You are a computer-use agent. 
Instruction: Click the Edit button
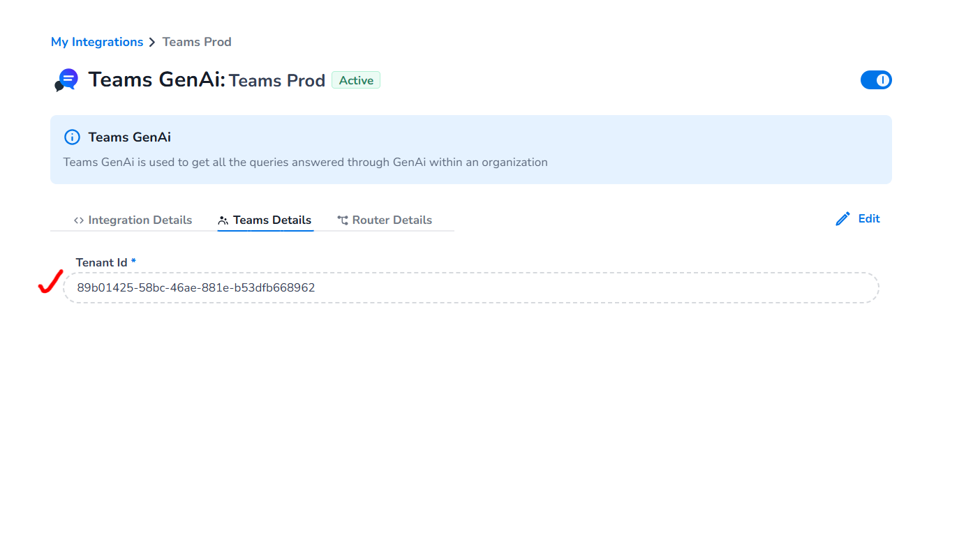[858, 219]
